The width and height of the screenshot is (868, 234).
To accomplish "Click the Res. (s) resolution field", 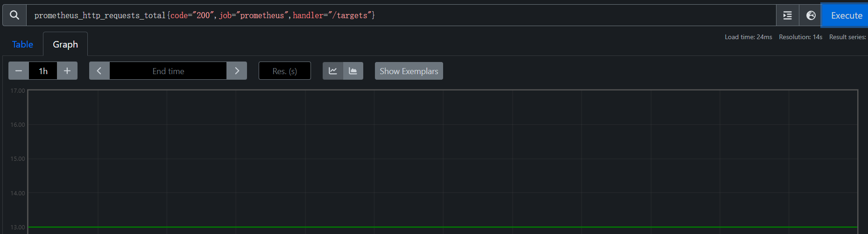I will (x=284, y=71).
